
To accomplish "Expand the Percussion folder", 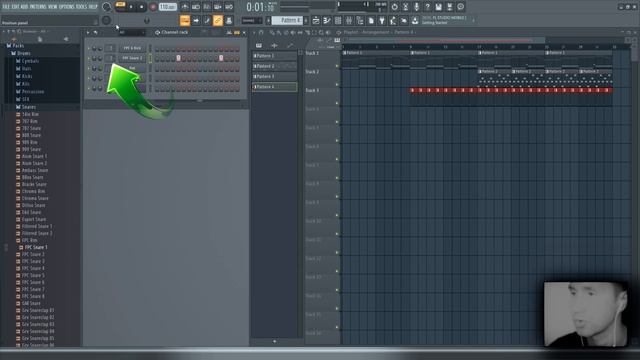I will point(29,91).
